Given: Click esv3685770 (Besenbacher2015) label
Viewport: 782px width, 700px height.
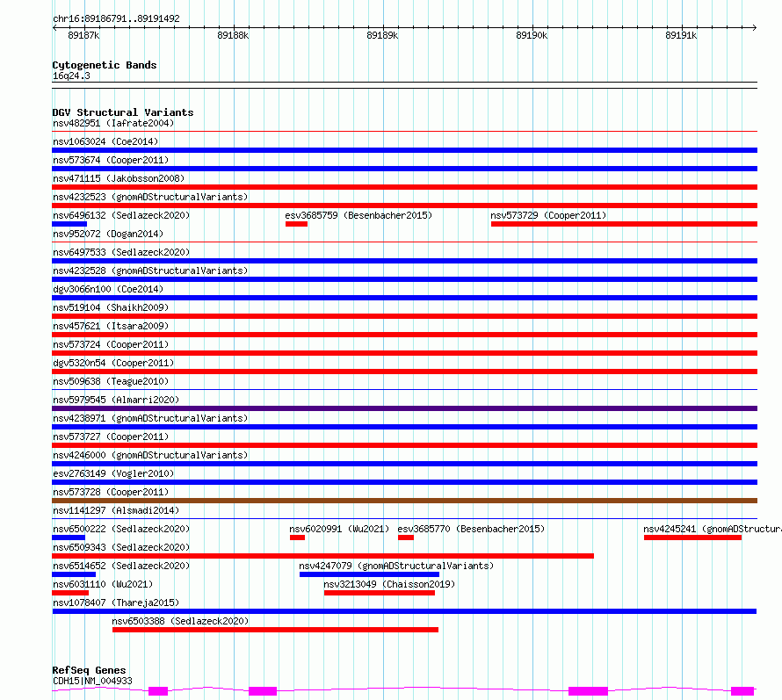Looking at the screenshot, I should pos(471,529).
